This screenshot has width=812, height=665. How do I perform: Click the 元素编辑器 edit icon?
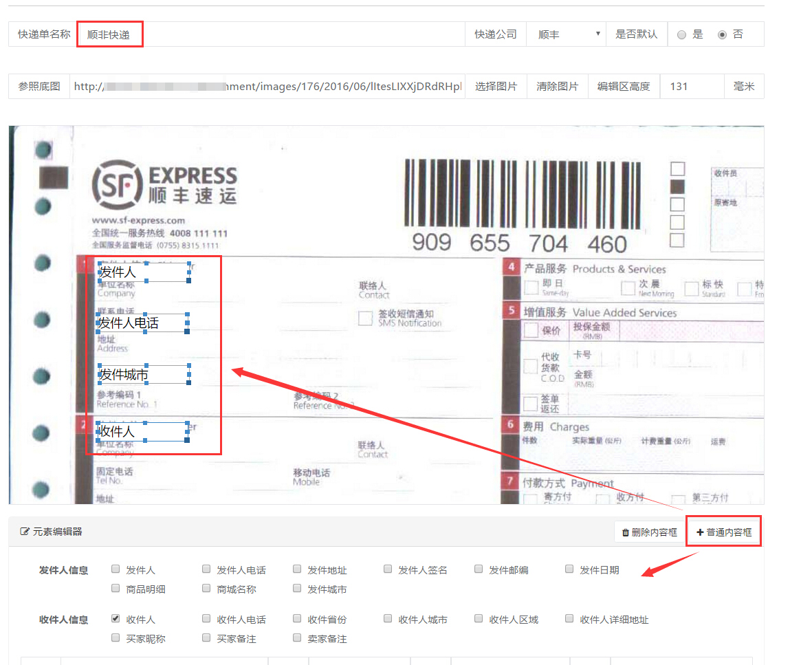[25, 532]
